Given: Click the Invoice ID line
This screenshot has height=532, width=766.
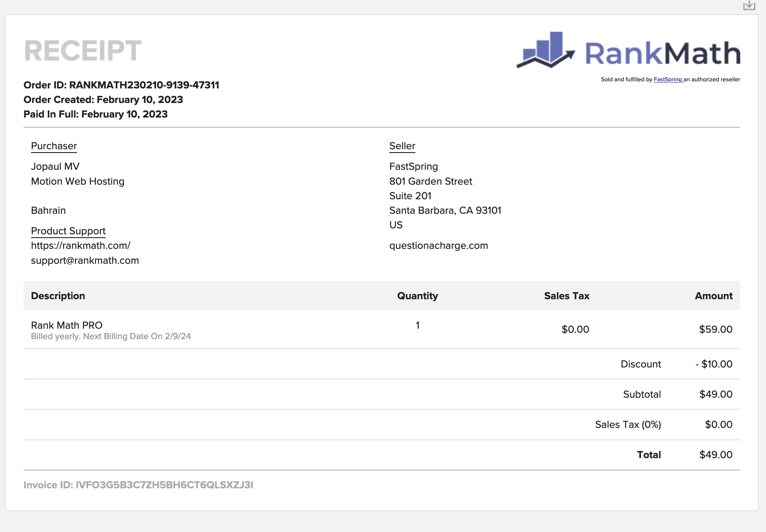Looking at the screenshot, I should [138, 485].
